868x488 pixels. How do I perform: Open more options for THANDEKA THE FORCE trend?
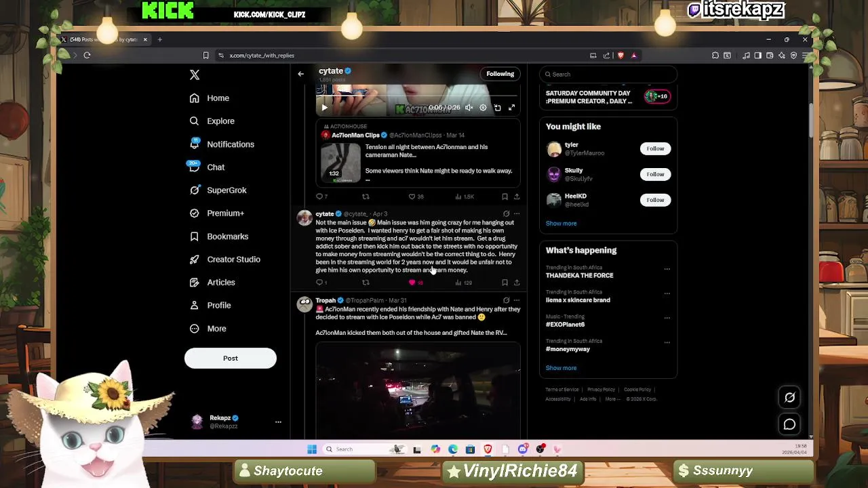667,269
